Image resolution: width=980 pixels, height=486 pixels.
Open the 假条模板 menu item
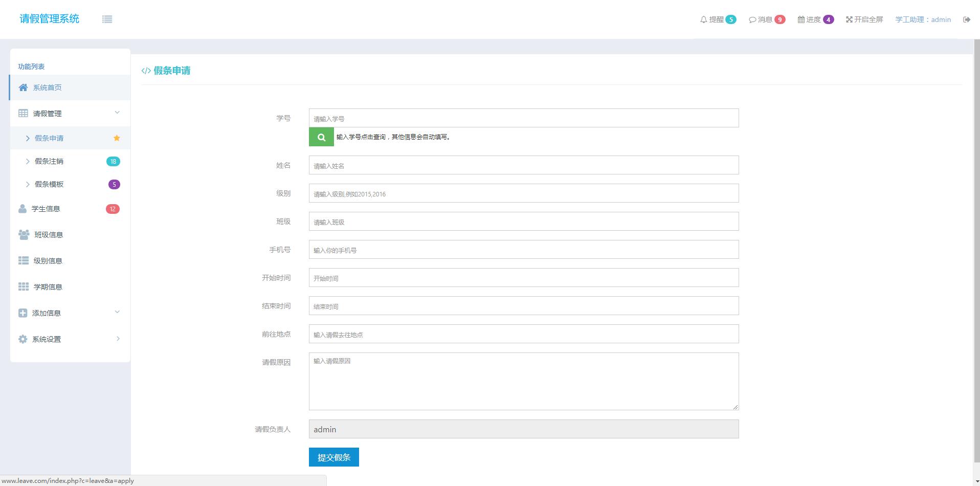click(70, 184)
